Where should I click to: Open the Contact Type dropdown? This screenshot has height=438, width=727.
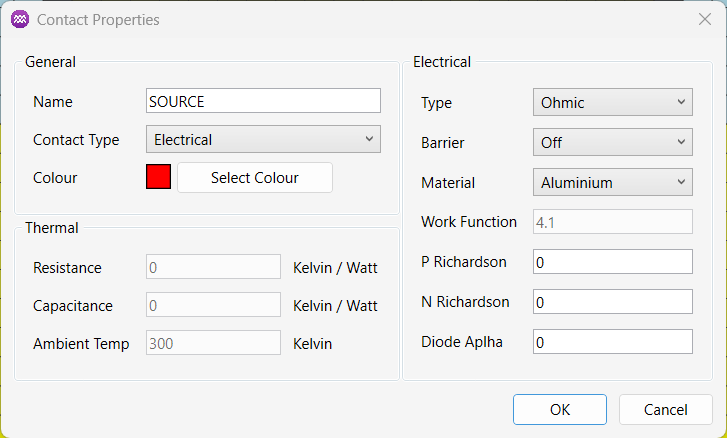[x=263, y=139]
